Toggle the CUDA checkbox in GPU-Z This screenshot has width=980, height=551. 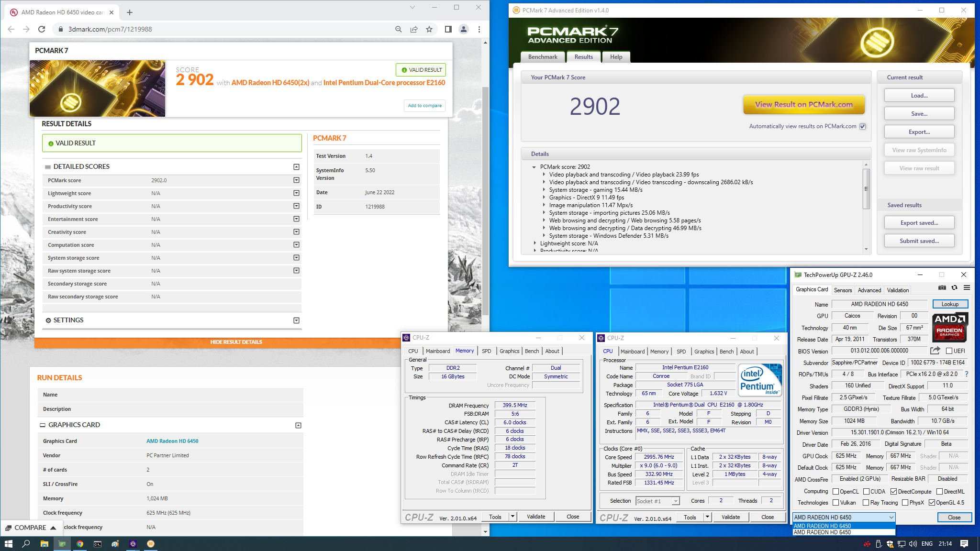[x=866, y=491]
